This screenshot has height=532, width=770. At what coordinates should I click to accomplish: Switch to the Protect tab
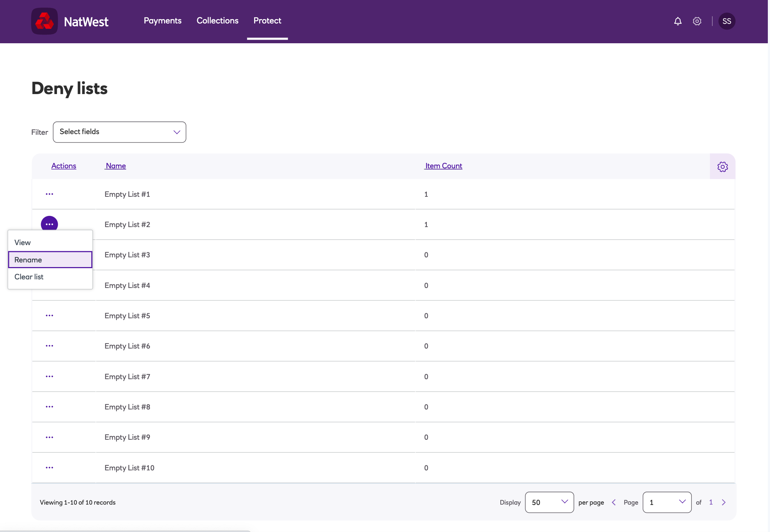267,21
